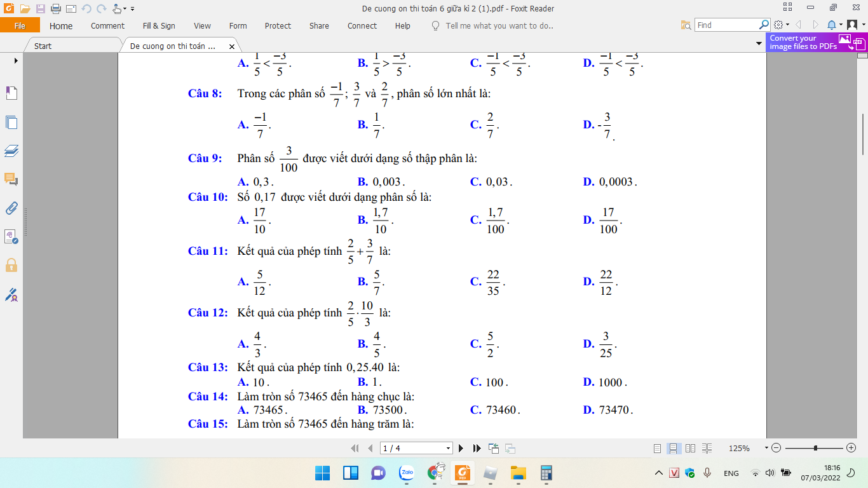The image size is (868, 488).
Task: Open the Help ribbon tab
Action: point(402,26)
